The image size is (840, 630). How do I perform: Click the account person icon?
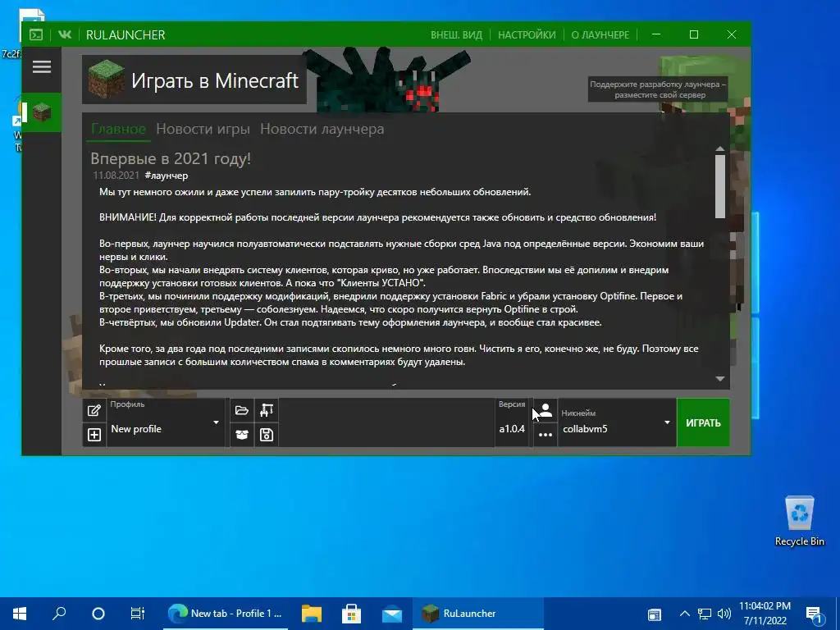click(546, 410)
